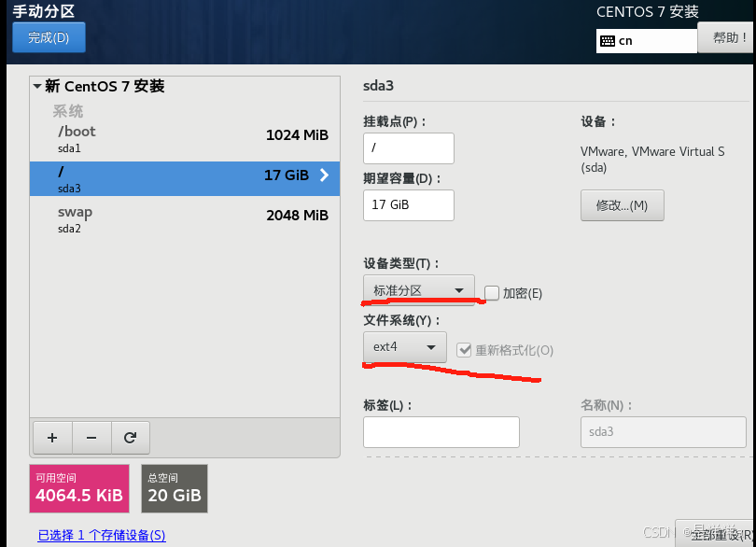Click the keyboard layout icon next to cn
Screen dimensions: 756x547
point(608,41)
